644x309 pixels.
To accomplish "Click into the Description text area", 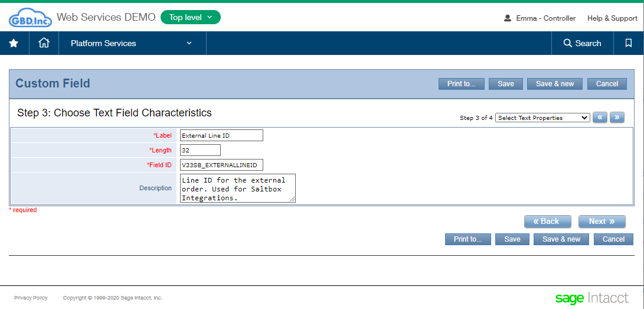I will click(x=238, y=188).
